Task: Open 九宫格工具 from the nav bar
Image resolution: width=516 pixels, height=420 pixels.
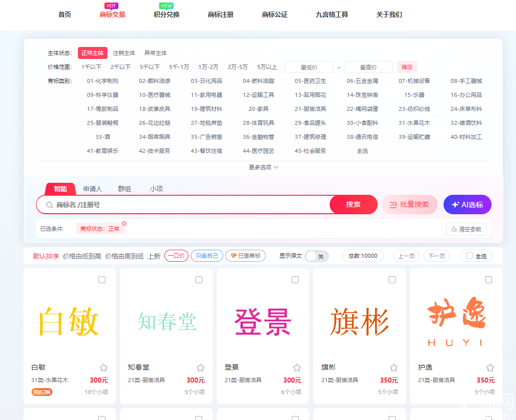Action: tap(332, 14)
